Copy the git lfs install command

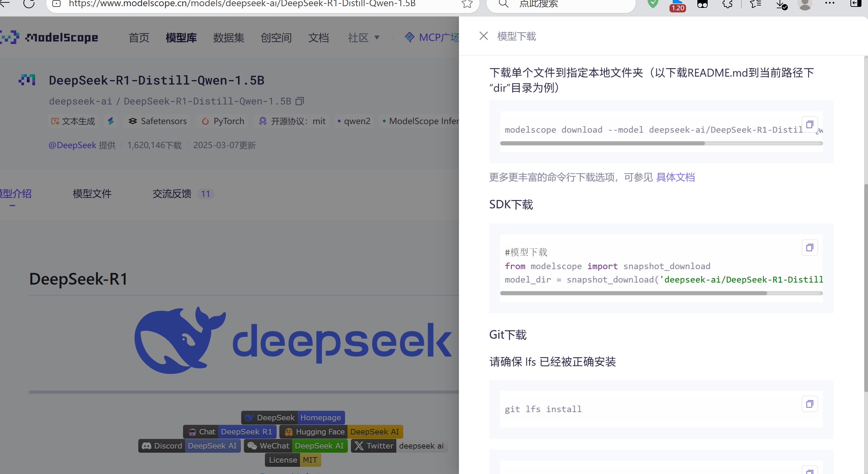tap(810, 404)
